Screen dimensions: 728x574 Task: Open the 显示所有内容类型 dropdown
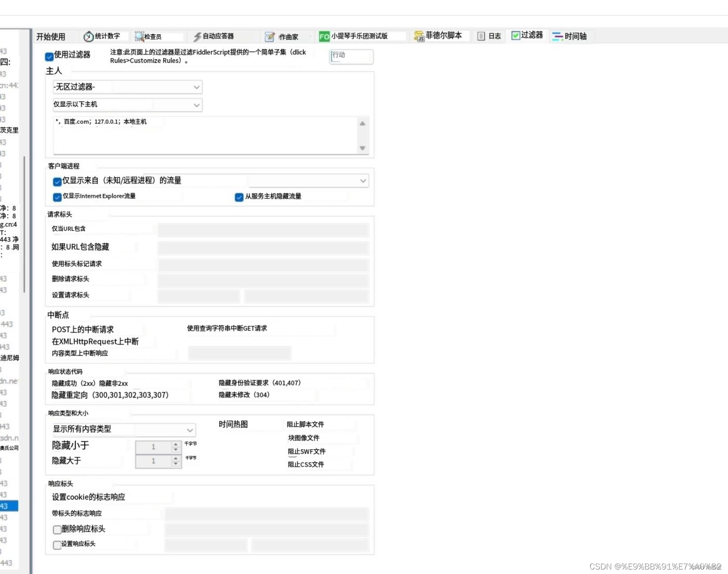(x=123, y=429)
